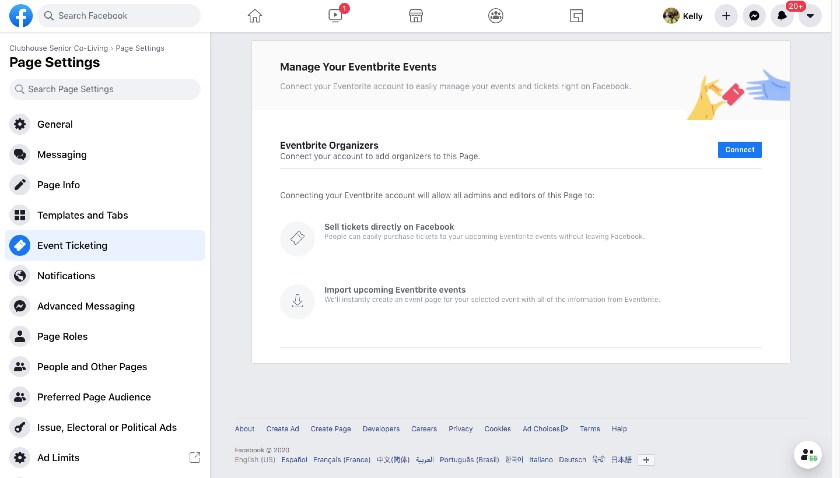Image resolution: width=840 pixels, height=478 pixels.
Task: Open the Notifications bell icon
Action: tap(782, 16)
